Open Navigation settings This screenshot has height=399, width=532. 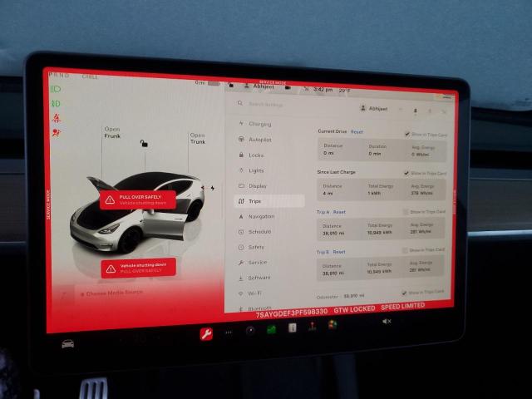coord(257,216)
